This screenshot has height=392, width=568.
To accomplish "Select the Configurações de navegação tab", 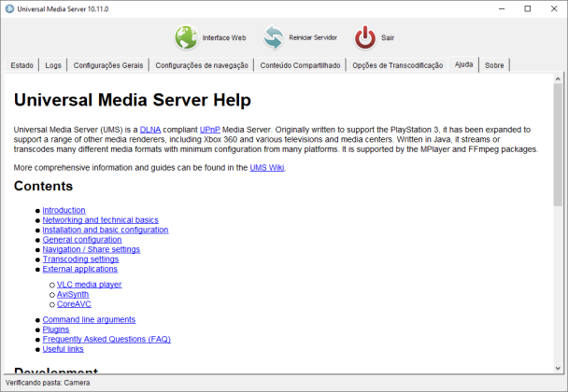I will pyautogui.click(x=201, y=65).
